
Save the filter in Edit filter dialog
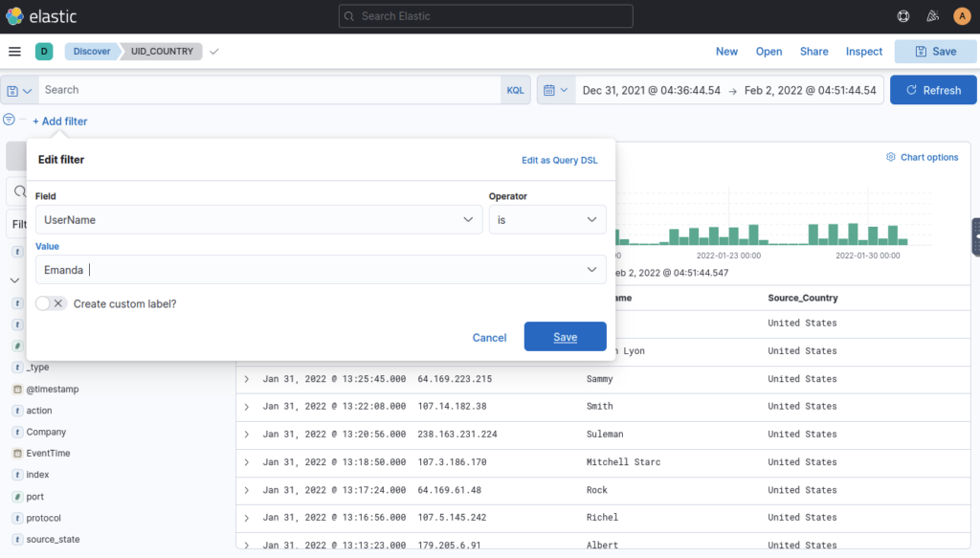click(565, 337)
